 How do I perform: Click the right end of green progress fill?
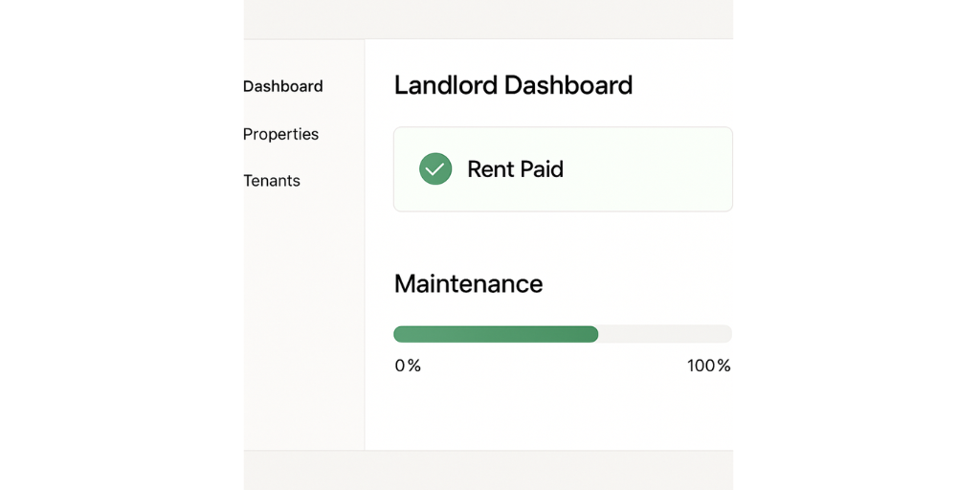(593, 334)
